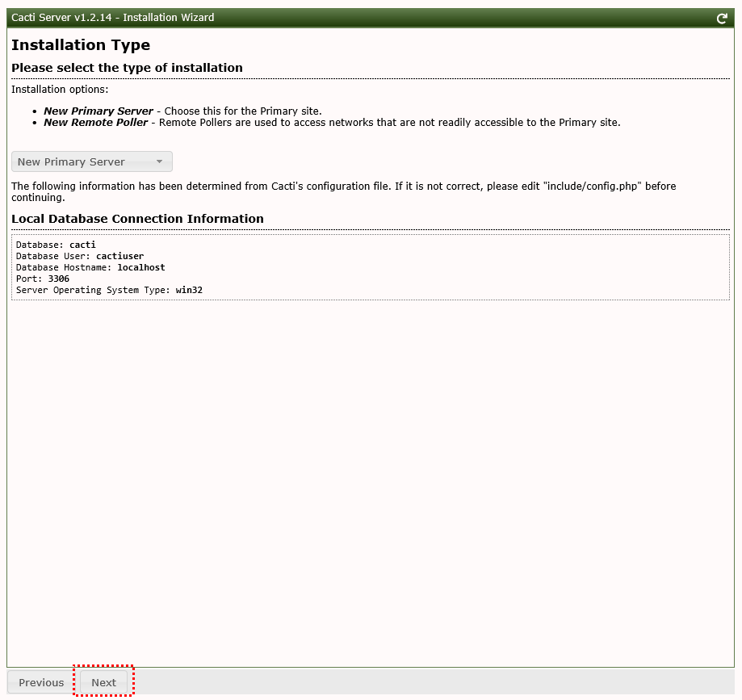This screenshot has width=742, height=700.
Task: Click the 'Installation Type' heading
Action: 81,45
